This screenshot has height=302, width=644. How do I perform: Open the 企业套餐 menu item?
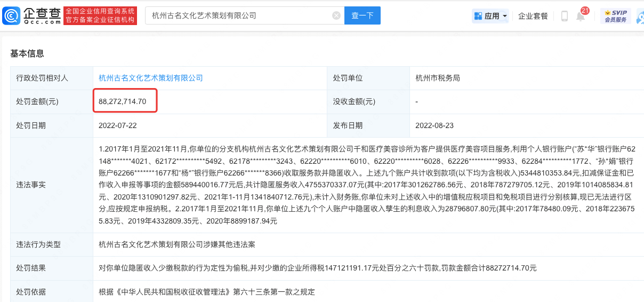(533, 16)
